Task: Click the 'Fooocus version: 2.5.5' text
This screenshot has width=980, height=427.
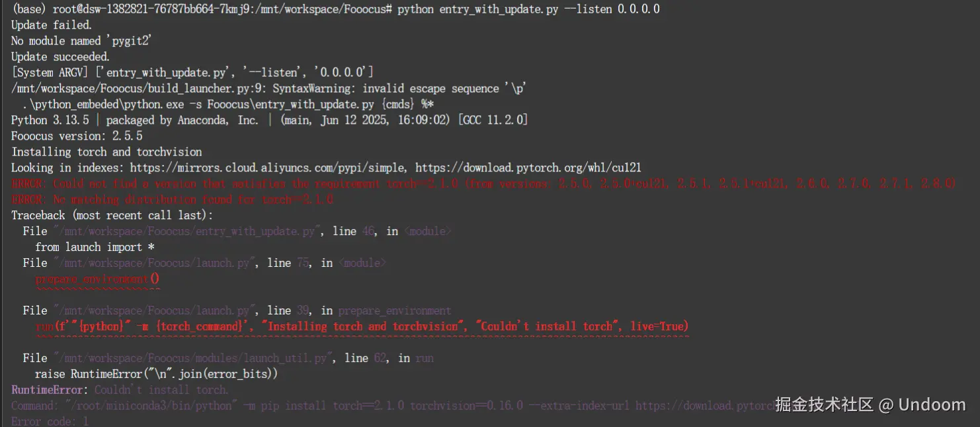Action: [77, 136]
